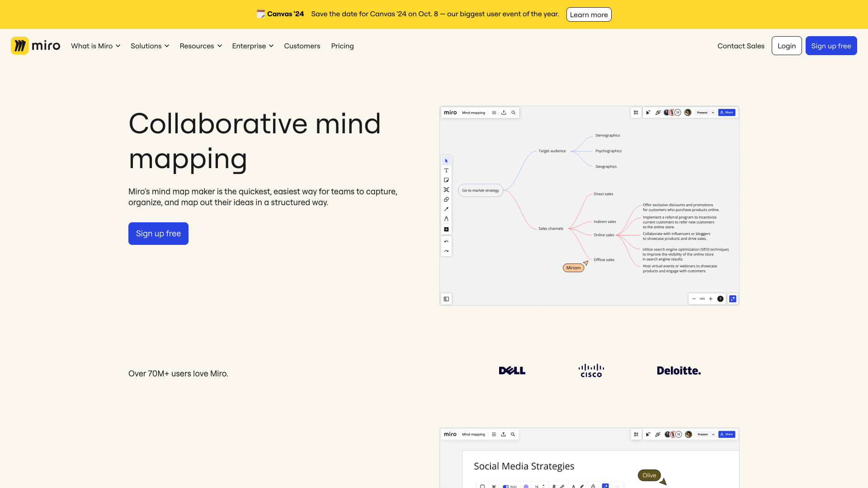The image size is (868, 488).
Task: Click the Contact Sales link
Action: pos(741,46)
